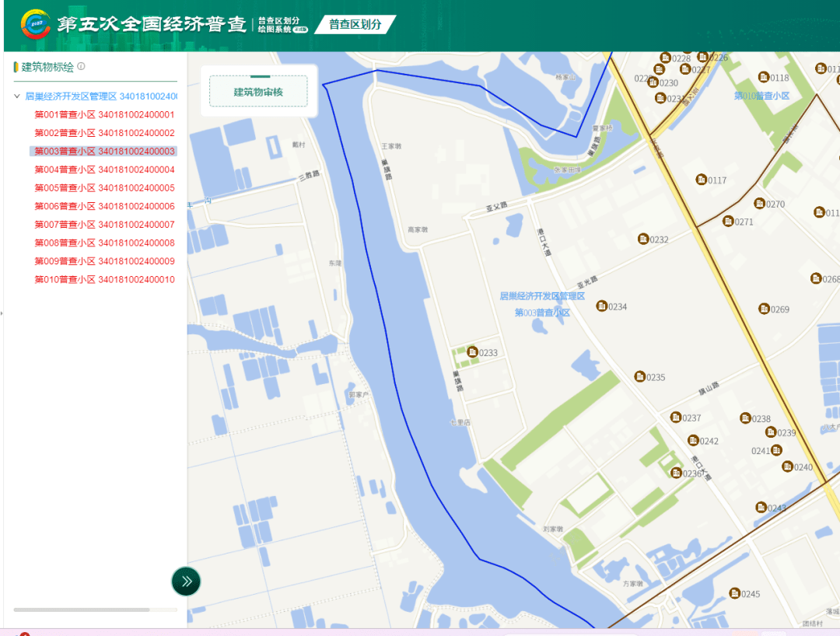Viewport: 840px width, 636px height.
Task: Select 第008普查小区 in the tree
Action: (x=104, y=243)
